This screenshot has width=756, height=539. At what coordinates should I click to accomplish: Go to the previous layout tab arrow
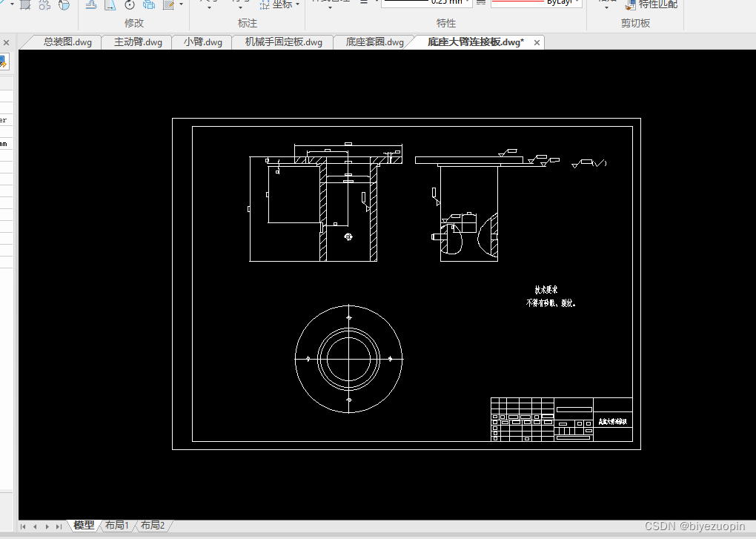[x=35, y=526]
